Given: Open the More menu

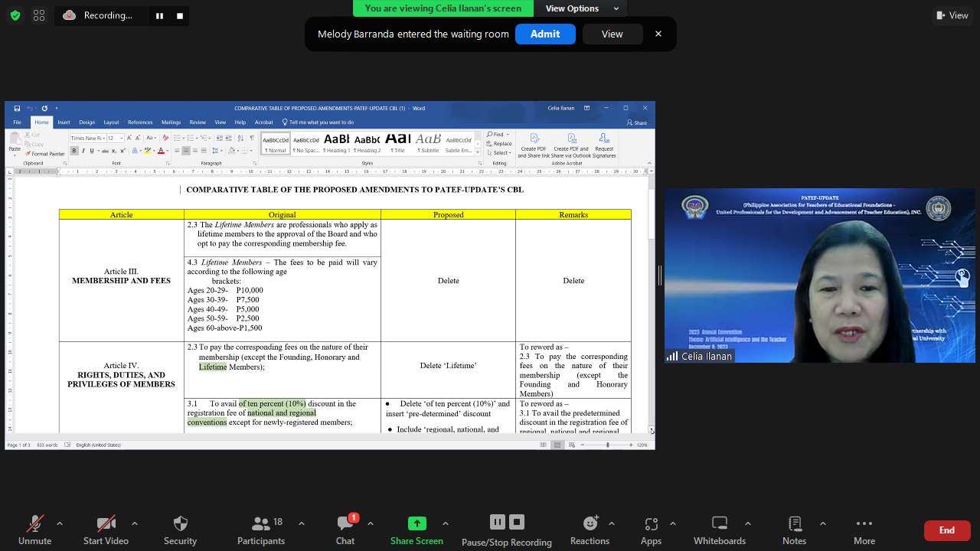Looking at the screenshot, I should (864, 524).
